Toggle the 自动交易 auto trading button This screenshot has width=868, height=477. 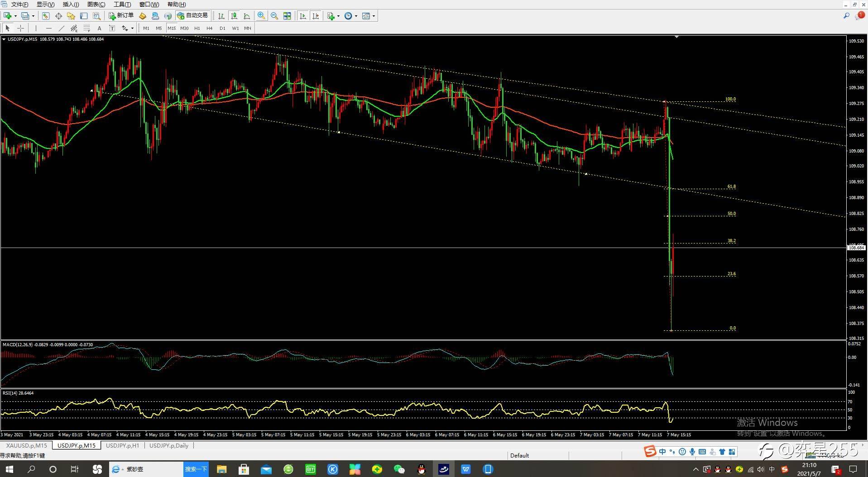pos(192,16)
